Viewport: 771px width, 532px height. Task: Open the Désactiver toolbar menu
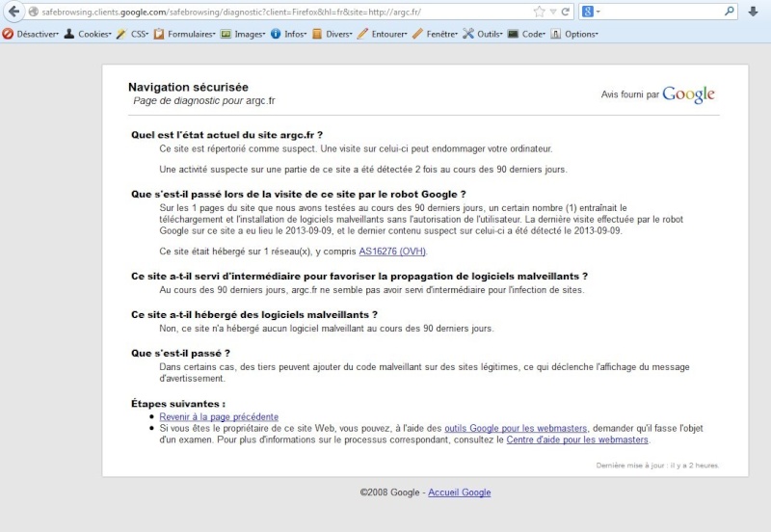pos(30,34)
